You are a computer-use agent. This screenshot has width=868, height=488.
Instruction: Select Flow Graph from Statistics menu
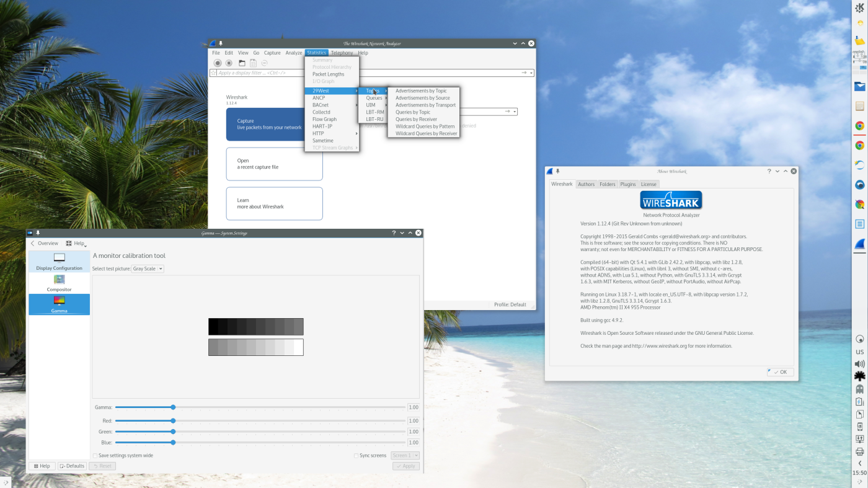point(332,119)
